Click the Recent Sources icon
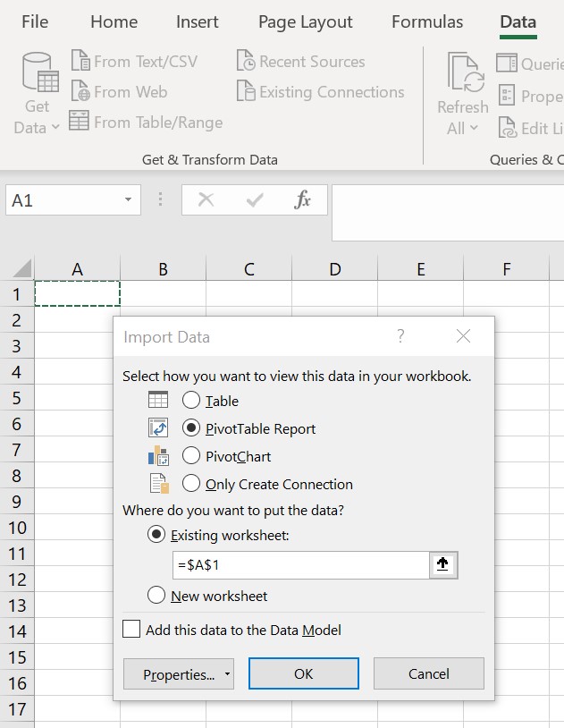 [x=246, y=60]
